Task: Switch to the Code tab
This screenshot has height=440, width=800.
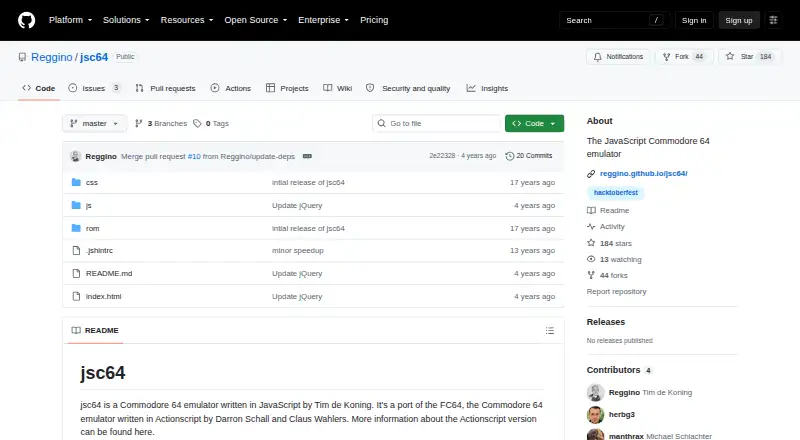Action: tap(39, 88)
